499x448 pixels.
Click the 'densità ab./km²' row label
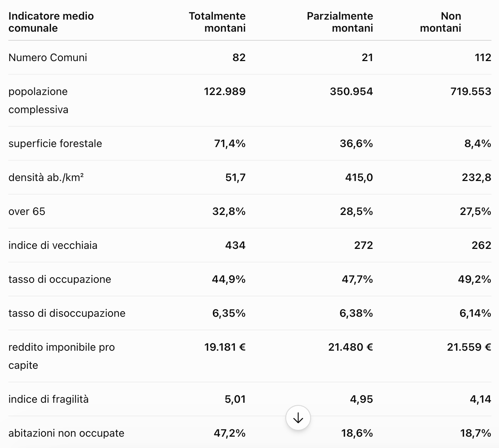[x=46, y=177]
